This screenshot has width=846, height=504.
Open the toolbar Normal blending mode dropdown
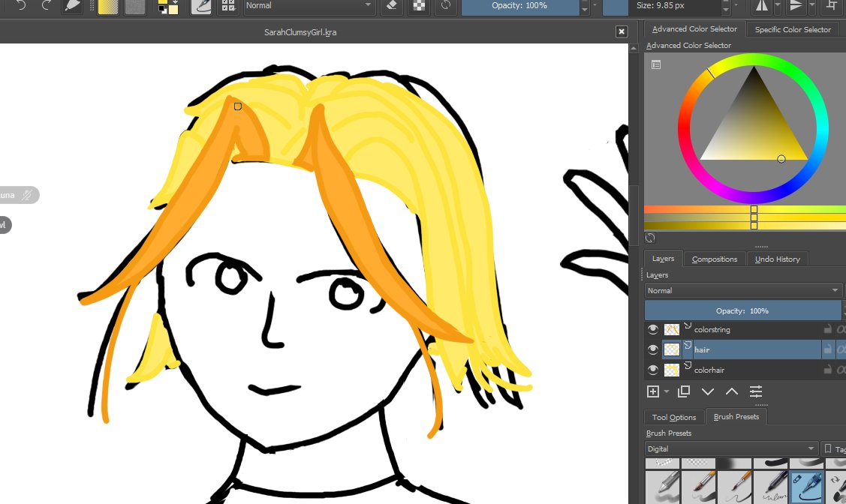(309, 5)
